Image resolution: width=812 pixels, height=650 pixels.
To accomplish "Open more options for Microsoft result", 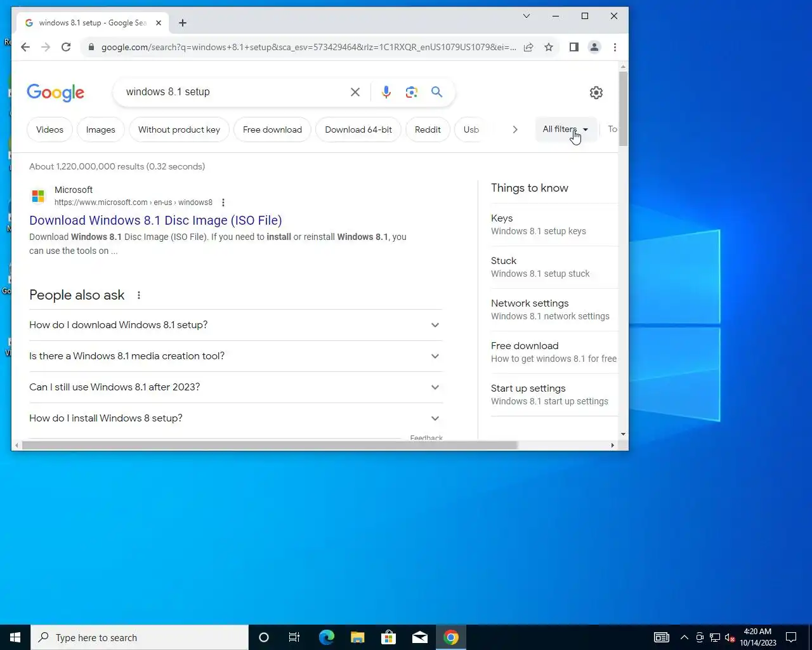I will pos(223,202).
